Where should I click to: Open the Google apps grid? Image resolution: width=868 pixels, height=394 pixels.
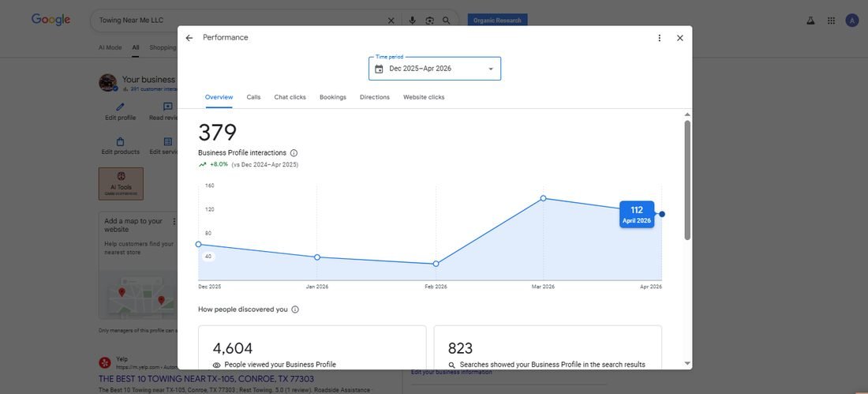click(831, 21)
